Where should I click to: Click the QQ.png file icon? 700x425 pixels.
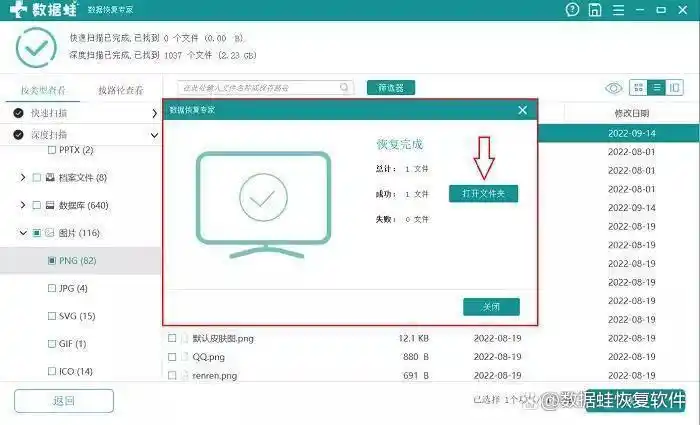tap(184, 357)
